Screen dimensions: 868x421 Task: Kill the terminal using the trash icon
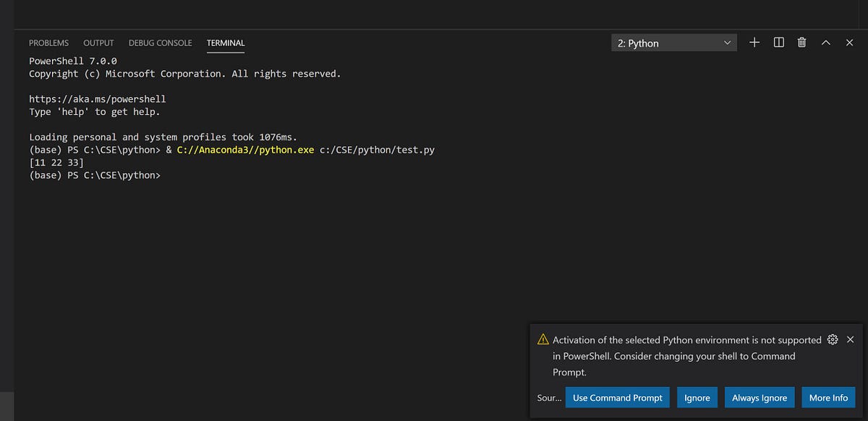click(801, 43)
